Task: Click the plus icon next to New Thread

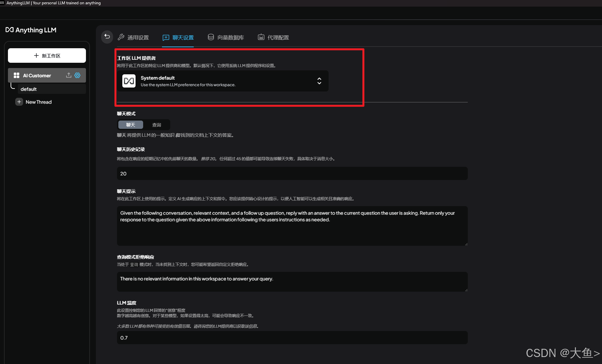Action: (19, 102)
